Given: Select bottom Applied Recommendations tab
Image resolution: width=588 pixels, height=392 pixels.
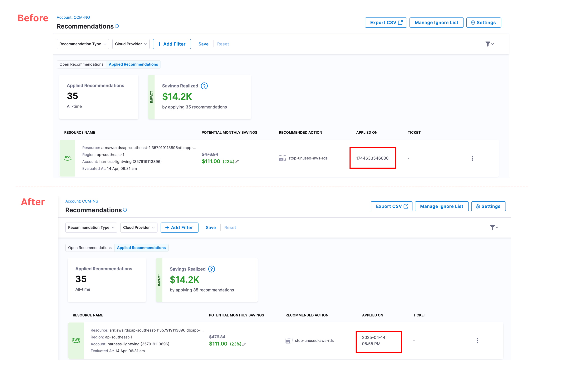Looking at the screenshot, I should (141, 248).
